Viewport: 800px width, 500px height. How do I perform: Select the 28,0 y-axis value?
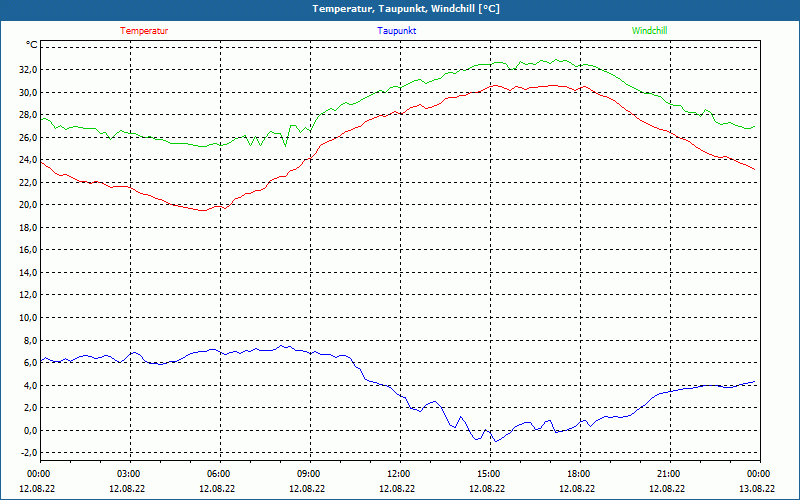coord(29,115)
